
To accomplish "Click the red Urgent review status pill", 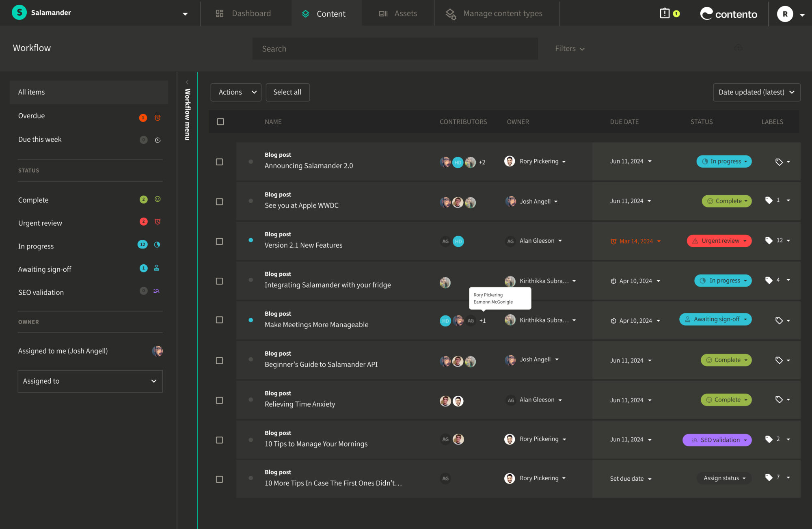I will (x=719, y=241).
